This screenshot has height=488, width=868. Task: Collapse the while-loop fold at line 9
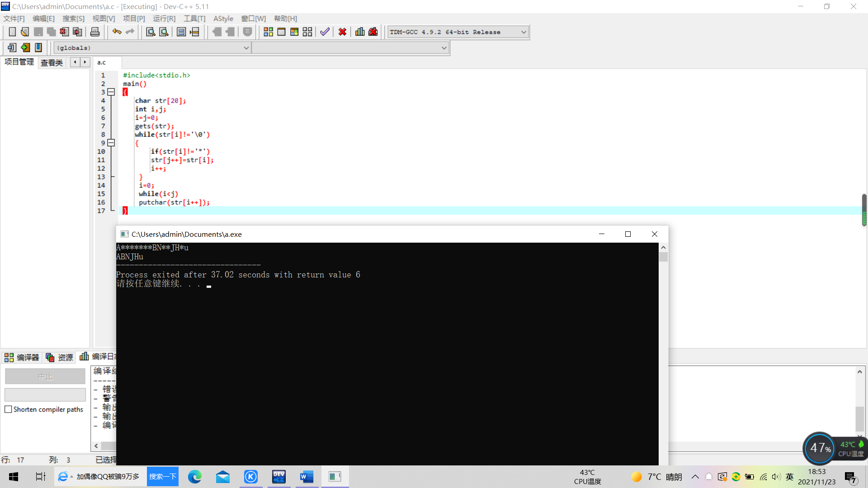tap(111, 143)
